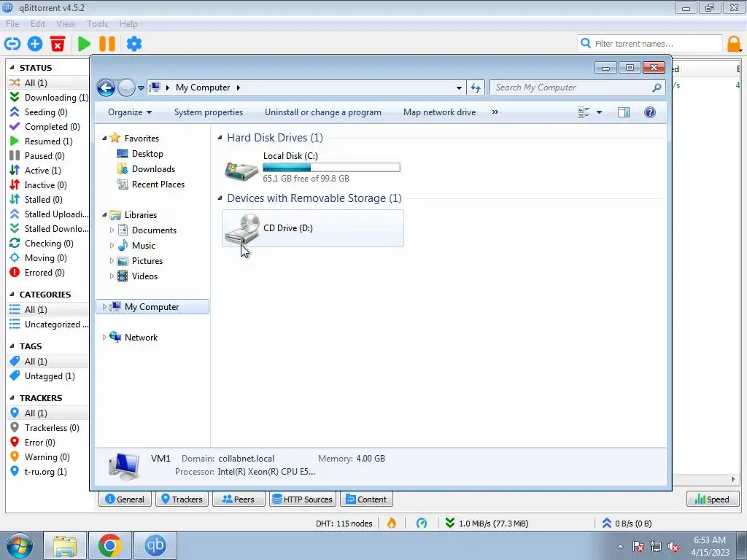Open the recent pages dropdown arrow

point(141,87)
